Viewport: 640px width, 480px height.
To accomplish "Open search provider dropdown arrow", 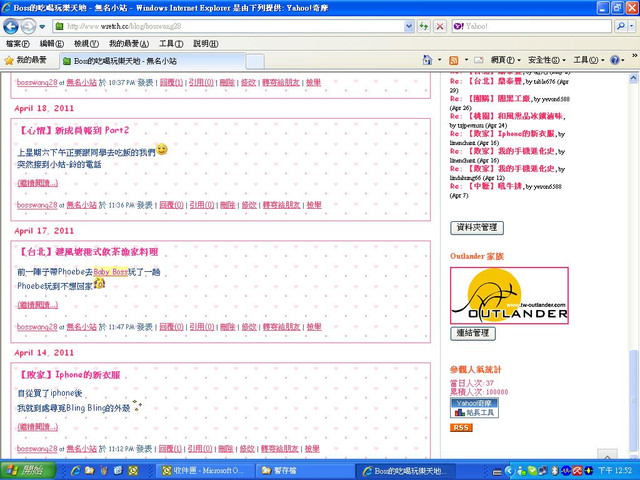I will 631,27.
